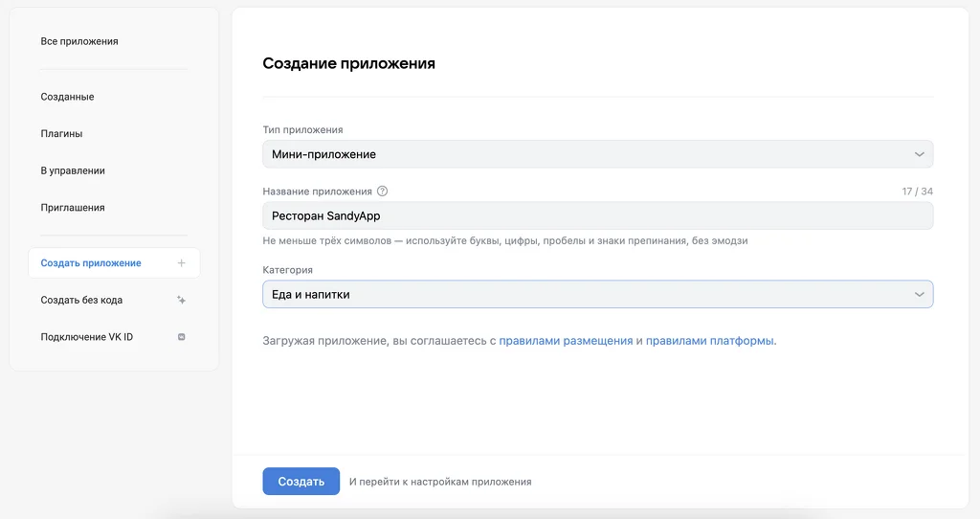The height and width of the screenshot is (519, 980).
Task: Open Создать без кода item
Action: 115,300
